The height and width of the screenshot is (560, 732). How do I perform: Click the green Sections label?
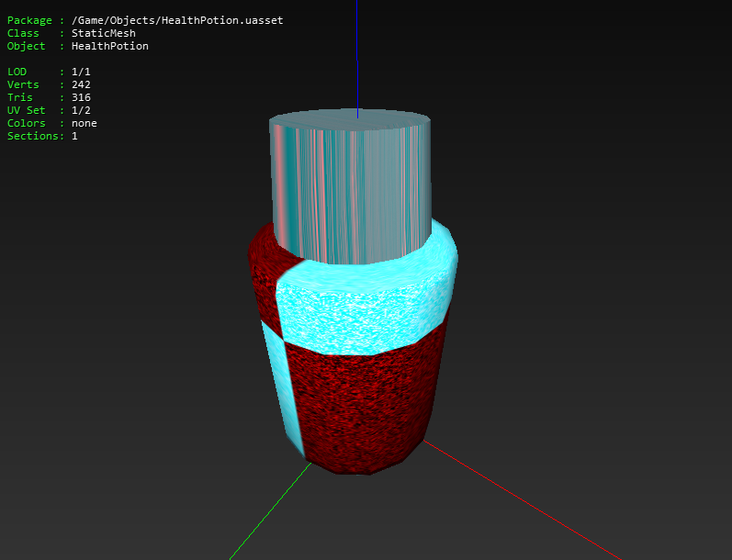(x=33, y=136)
